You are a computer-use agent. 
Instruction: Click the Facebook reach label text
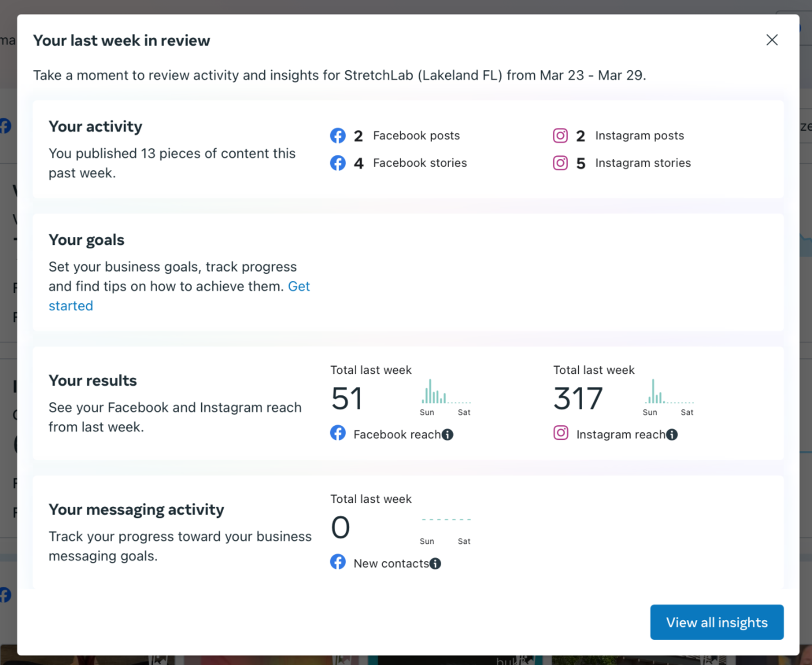pos(397,435)
